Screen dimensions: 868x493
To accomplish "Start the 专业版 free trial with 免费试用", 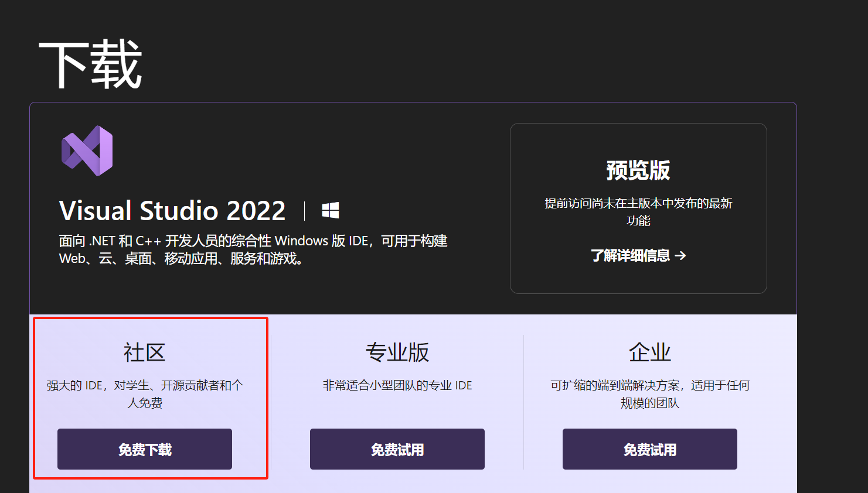I will pyautogui.click(x=397, y=449).
